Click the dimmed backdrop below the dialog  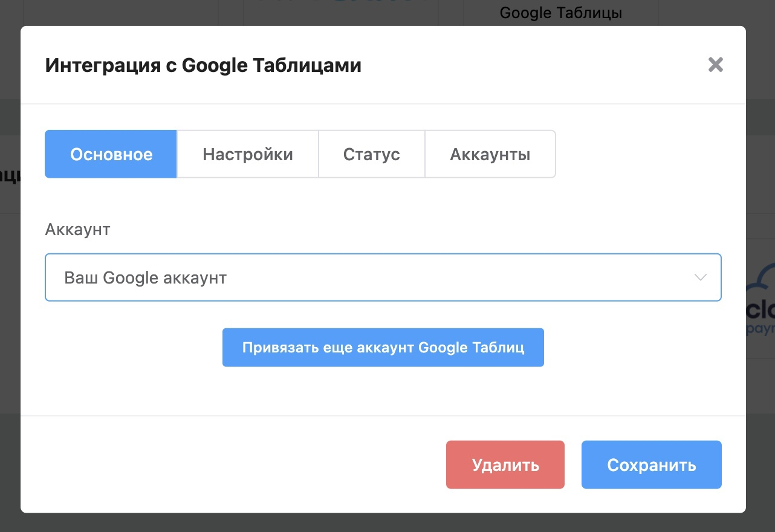[387, 523]
